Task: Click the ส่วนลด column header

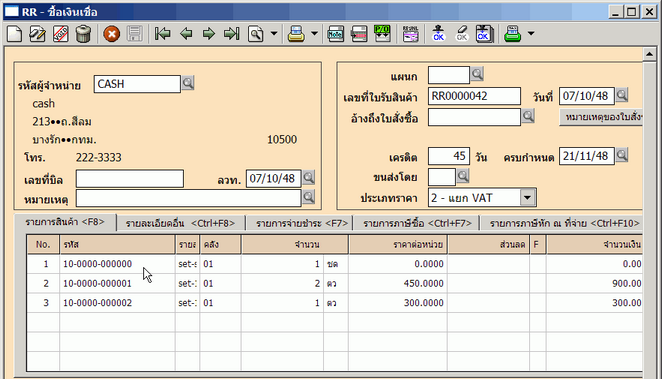Action: click(x=488, y=244)
